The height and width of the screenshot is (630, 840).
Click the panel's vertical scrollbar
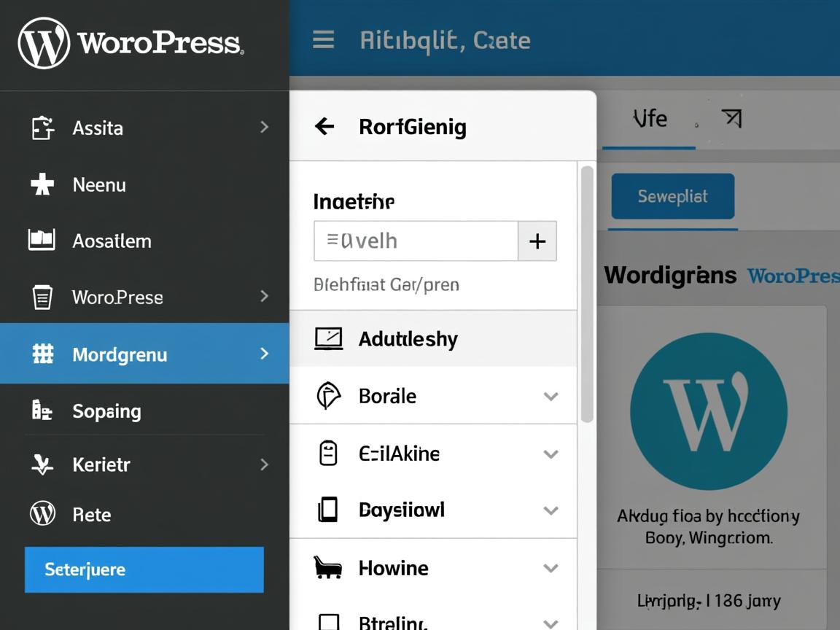tap(587, 293)
